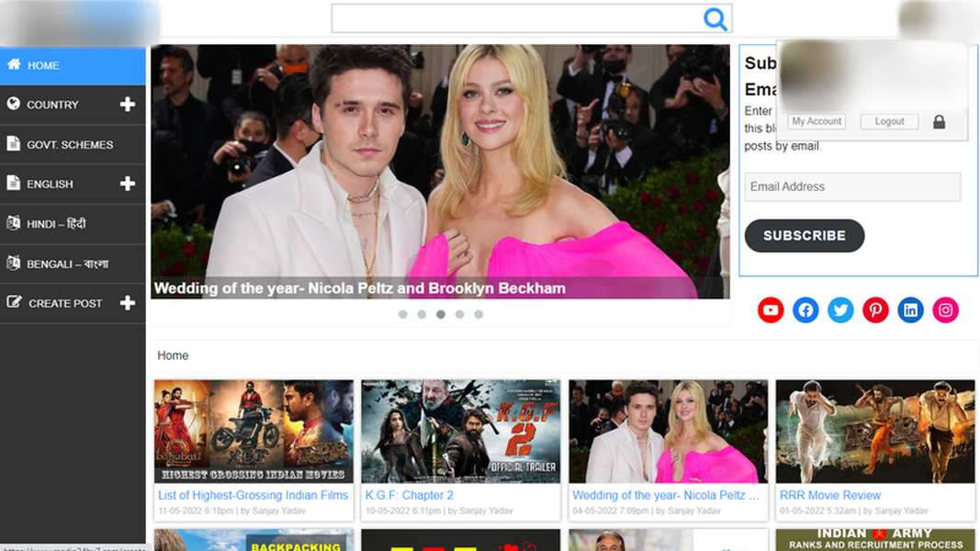The image size is (980, 551).
Task: Click the Logout button
Action: (889, 121)
